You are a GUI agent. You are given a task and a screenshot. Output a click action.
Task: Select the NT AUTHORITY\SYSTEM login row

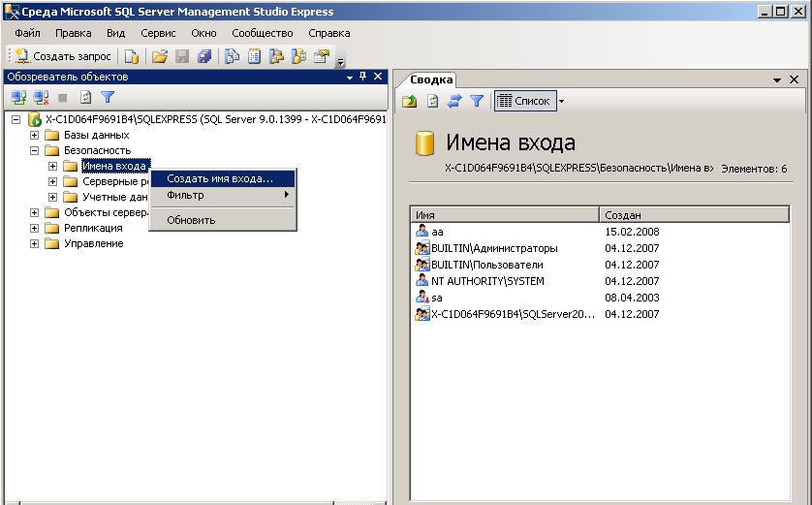600,281
